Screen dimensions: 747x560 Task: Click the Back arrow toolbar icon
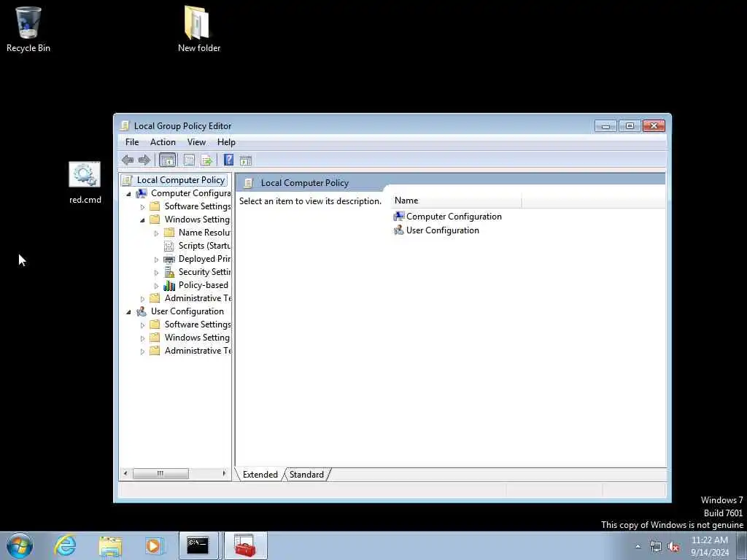tap(127, 160)
